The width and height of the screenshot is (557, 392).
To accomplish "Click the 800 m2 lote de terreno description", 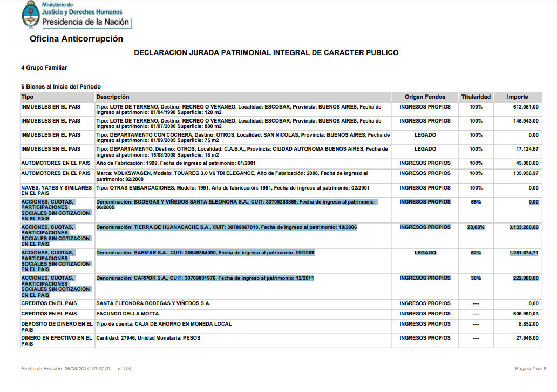I will click(239, 124).
